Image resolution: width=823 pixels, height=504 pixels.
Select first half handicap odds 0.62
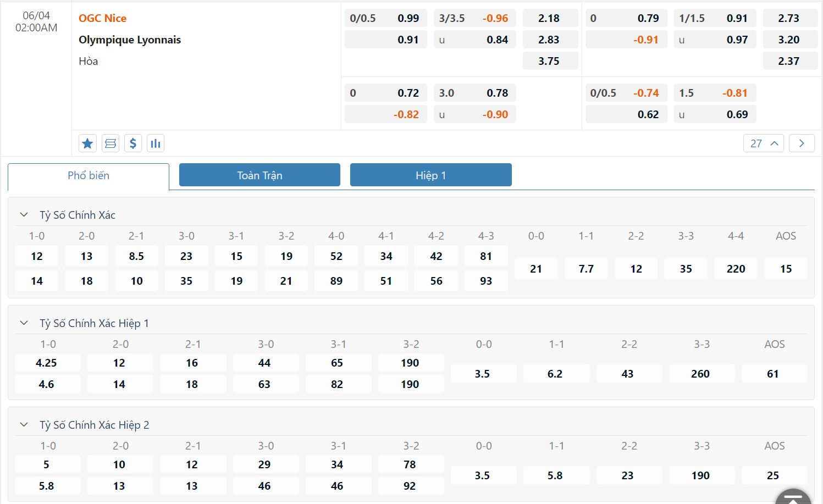626,114
